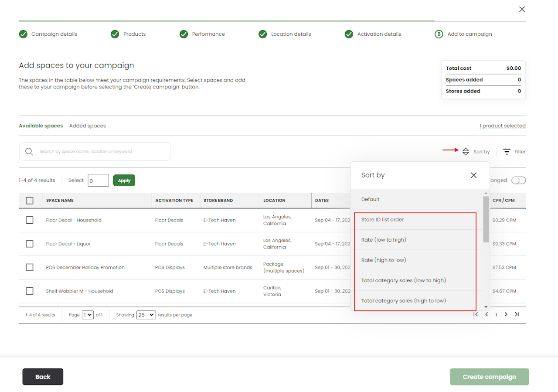Expand the results per page dropdown
558x392 pixels.
(x=146, y=315)
